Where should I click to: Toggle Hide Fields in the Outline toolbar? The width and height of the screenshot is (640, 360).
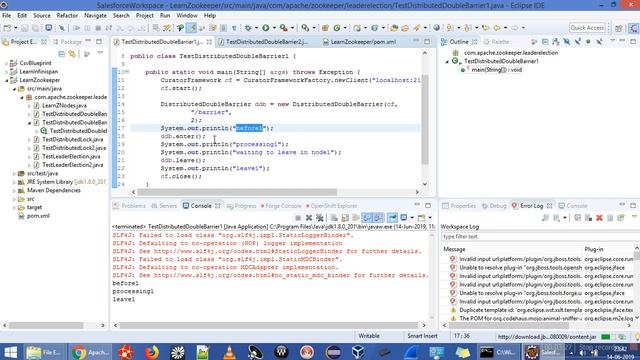(x=567, y=42)
